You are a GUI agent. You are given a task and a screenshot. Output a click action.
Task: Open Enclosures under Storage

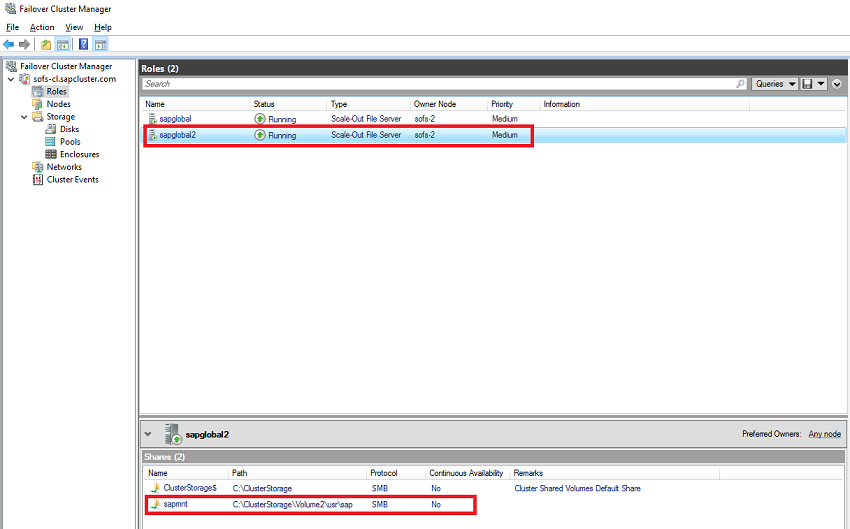click(80, 154)
